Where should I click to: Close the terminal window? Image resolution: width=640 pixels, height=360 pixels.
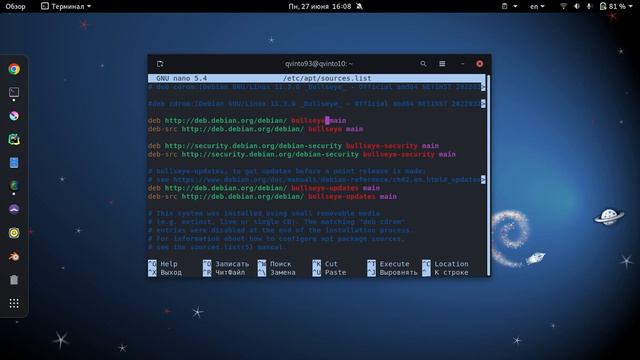pyautogui.click(x=480, y=64)
